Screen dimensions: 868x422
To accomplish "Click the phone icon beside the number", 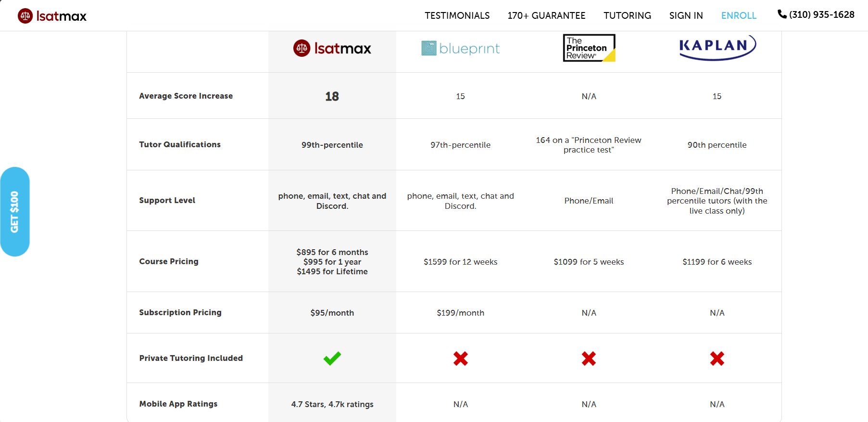I will coord(782,14).
